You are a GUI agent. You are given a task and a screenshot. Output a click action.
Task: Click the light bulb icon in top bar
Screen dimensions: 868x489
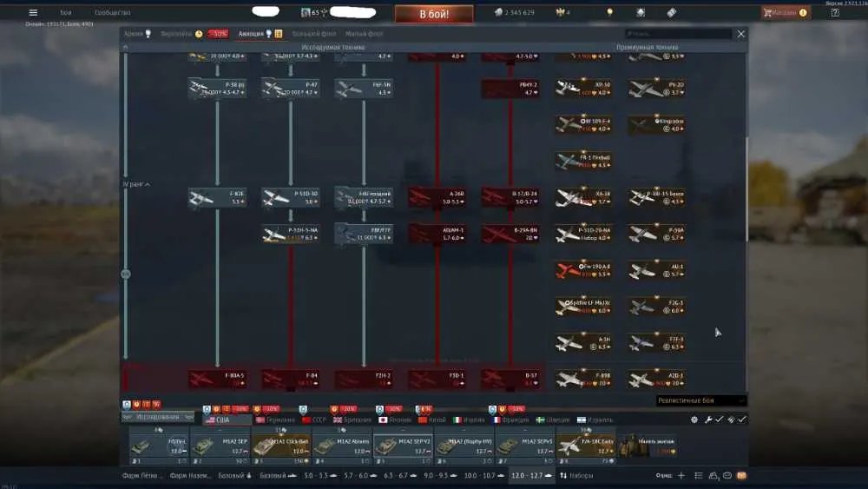609,12
